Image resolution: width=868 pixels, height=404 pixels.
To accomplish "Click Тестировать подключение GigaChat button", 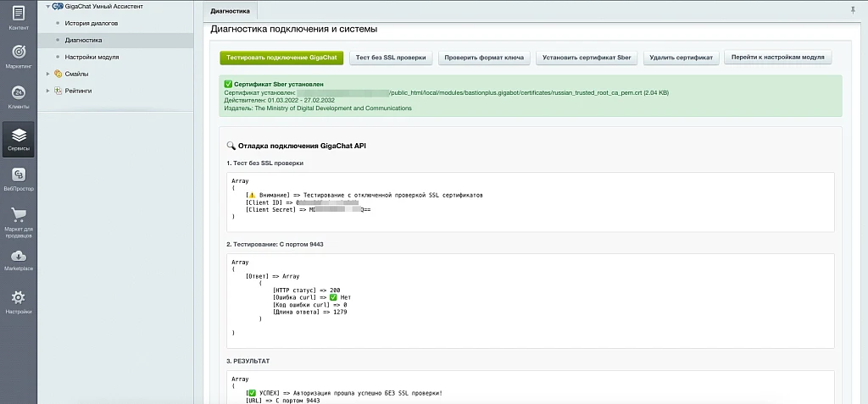I will click(x=281, y=58).
